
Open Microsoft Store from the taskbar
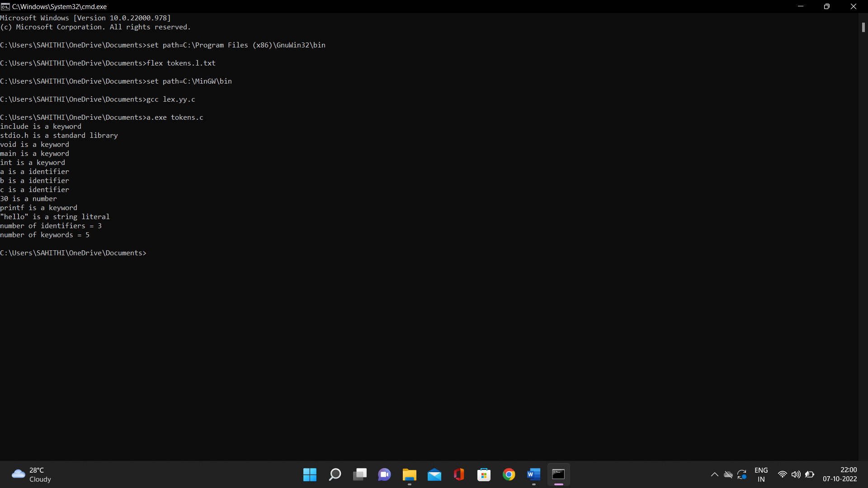pos(484,474)
